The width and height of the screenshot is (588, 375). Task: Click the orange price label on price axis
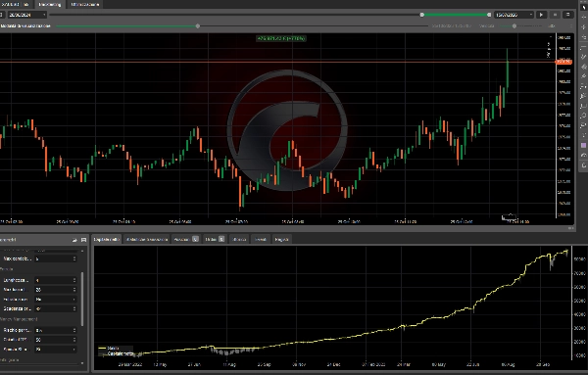pos(563,62)
